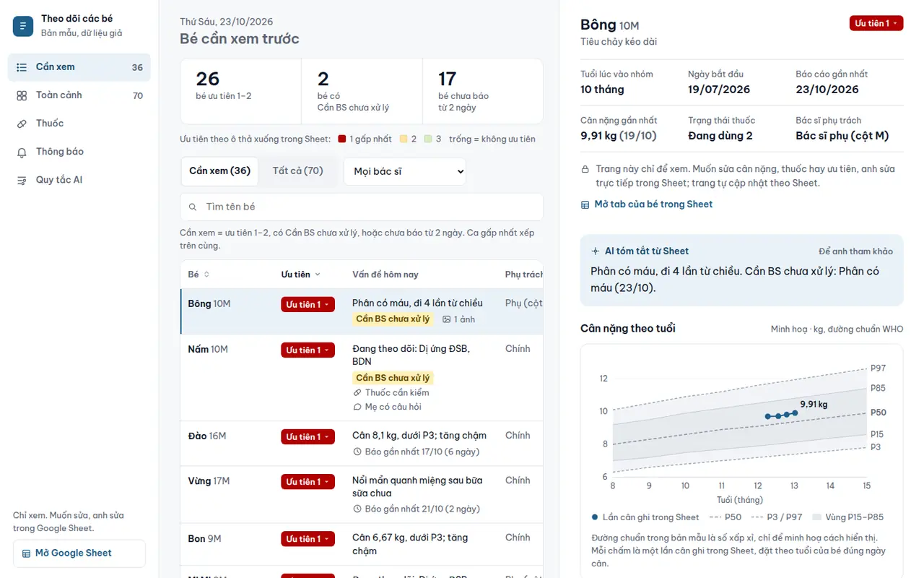Click the Quy tắc AI rules icon
This screenshot has width=924, height=578.
click(22, 180)
